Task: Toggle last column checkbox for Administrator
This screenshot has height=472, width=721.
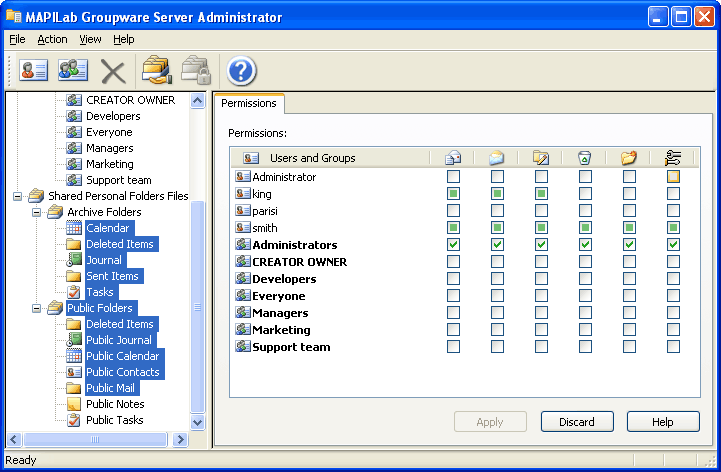Action: coord(673,177)
